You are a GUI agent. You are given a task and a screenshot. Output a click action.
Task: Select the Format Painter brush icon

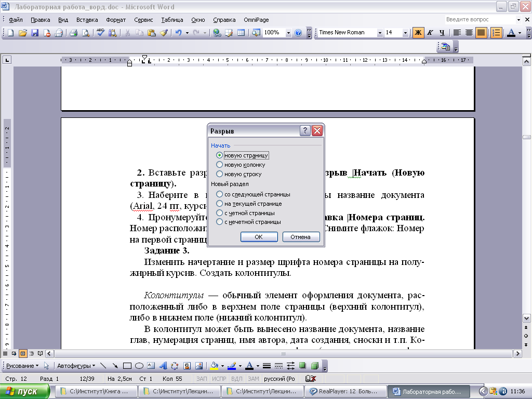pyautogui.click(x=164, y=33)
